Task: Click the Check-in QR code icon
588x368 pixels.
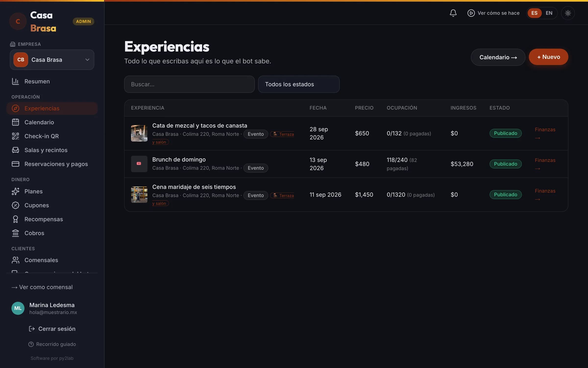Action: tap(15, 136)
